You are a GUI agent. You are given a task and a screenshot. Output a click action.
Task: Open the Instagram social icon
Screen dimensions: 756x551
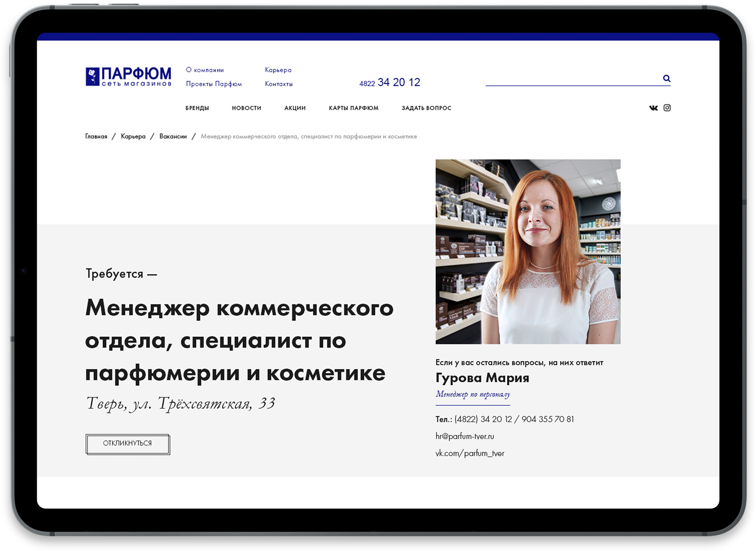point(667,108)
